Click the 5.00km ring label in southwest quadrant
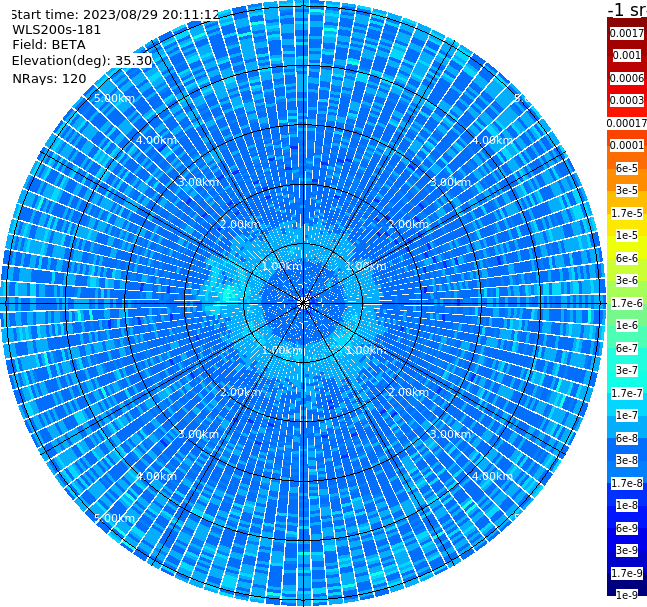 pos(114,518)
